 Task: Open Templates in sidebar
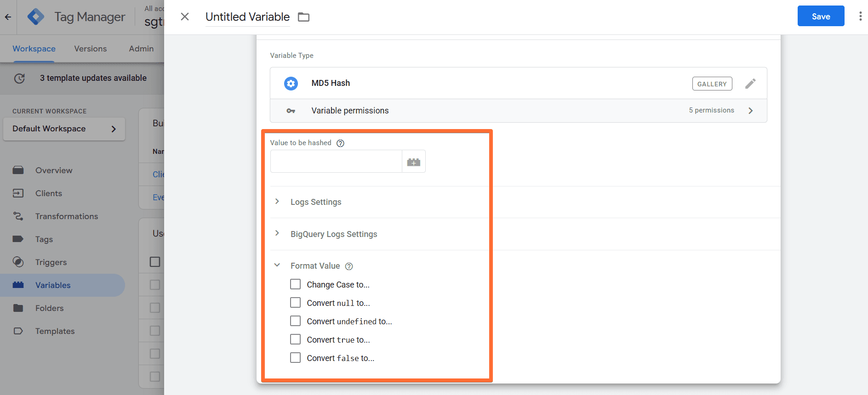pyautogui.click(x=55, y=331)
